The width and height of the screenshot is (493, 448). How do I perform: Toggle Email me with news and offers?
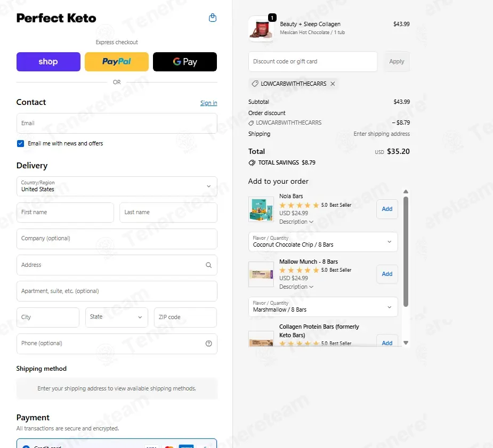click(20, 144)
